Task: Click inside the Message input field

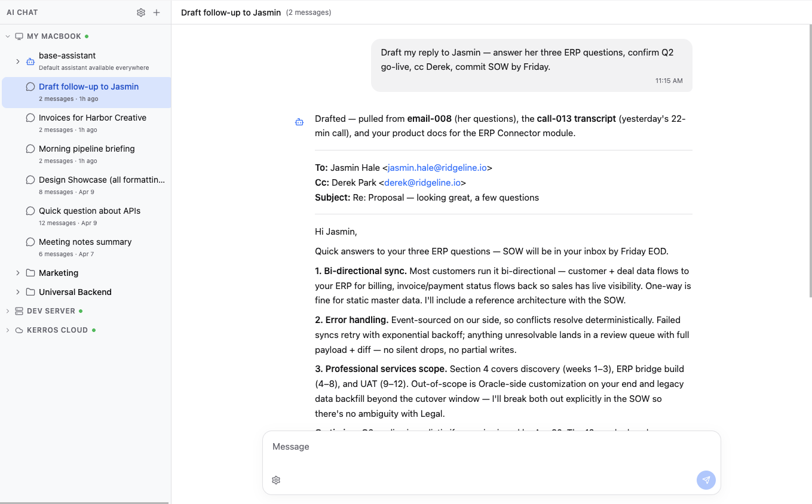Action: point(491,447)
